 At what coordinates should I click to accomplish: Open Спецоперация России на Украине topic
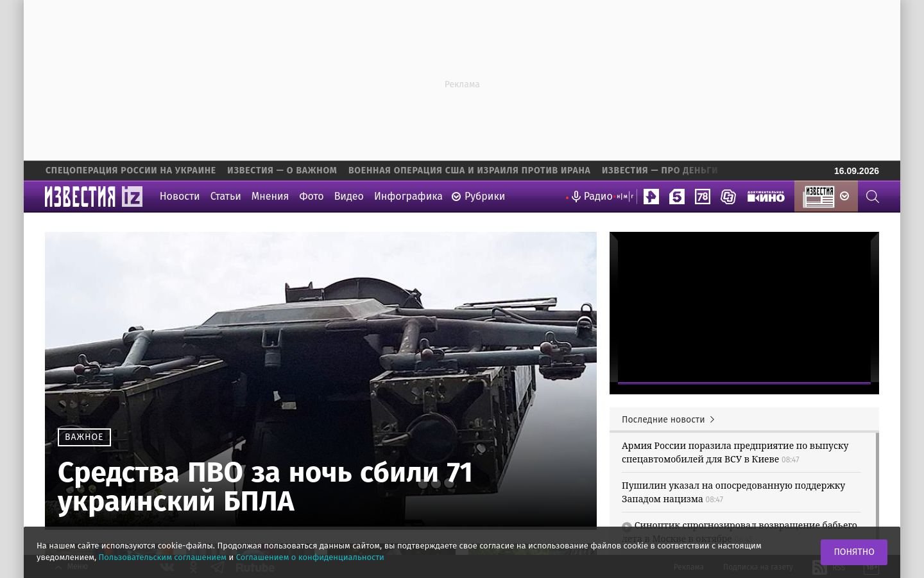(x=130, y=171)
